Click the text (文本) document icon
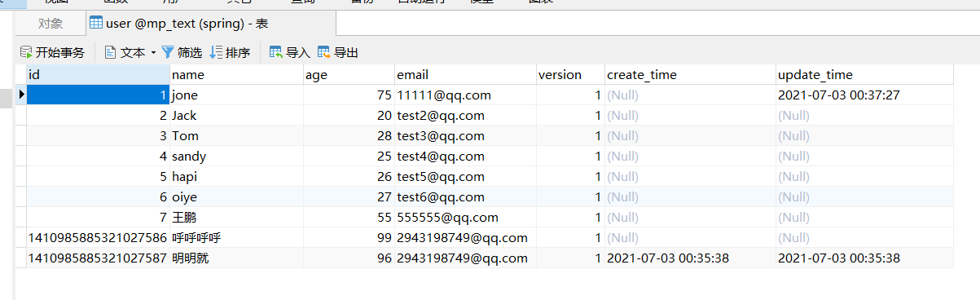The height and width of the screenshot is (300, 980). point(111,52)
